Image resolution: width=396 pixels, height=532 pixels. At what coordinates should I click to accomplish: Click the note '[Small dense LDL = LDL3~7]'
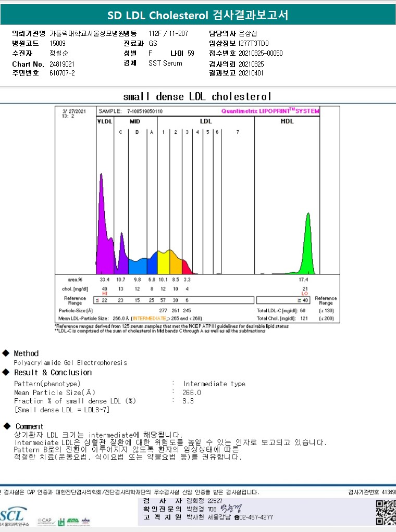pos(62,410)
